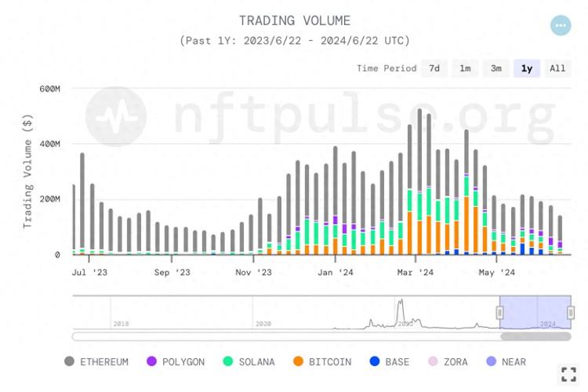Enable the ZORA series in the legend
Viewport: 588px width, 392px height.
point(448,361)
